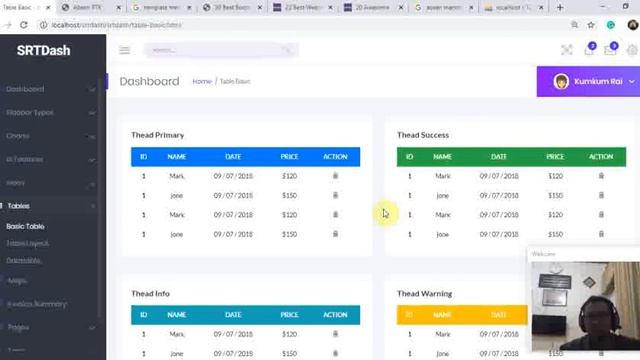Screen dimensions: 640x360
Task: Click ACTION header in Thead Success table
Action: [601, 157]
